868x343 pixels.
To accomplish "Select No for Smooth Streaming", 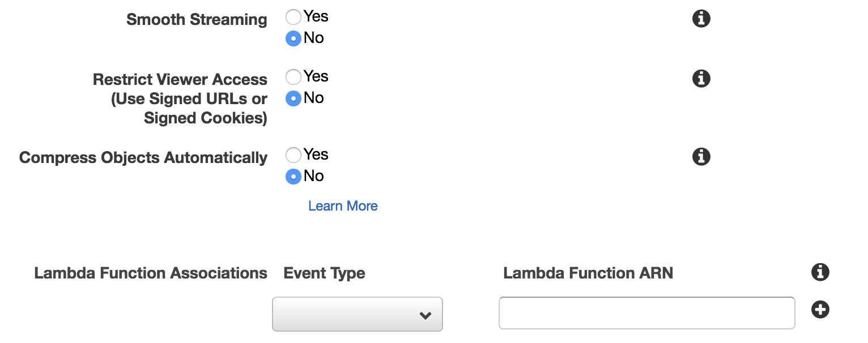I will (x=293, y=38).
